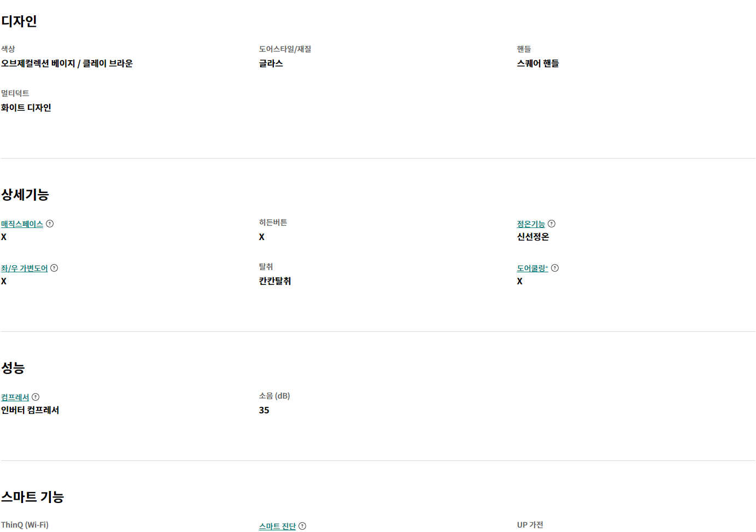Click the help icon next to 매직스페이스
The width and height of the screenshot is (756, 532).
50,224
